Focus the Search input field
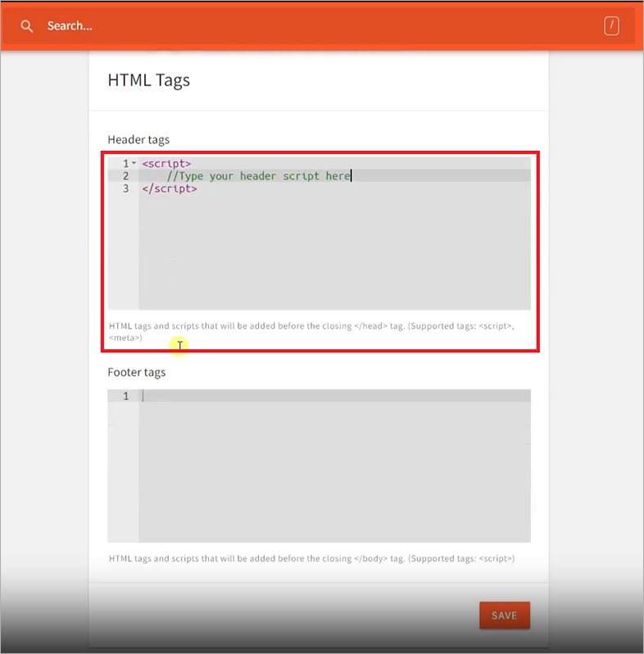Viewport: 644px width, 654px height. pyautogui.click(x=311, y=26)
